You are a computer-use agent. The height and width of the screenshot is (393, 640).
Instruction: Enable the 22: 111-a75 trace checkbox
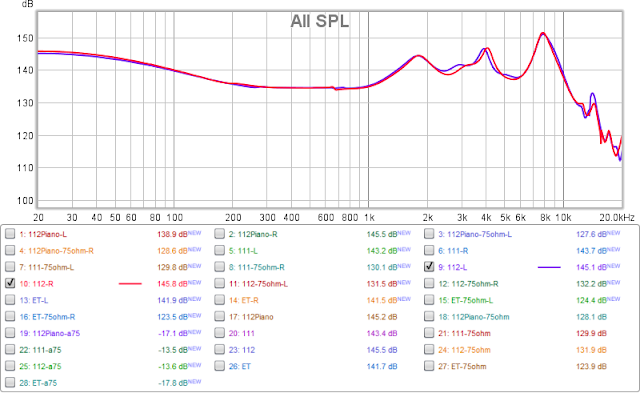click(10, 349)
